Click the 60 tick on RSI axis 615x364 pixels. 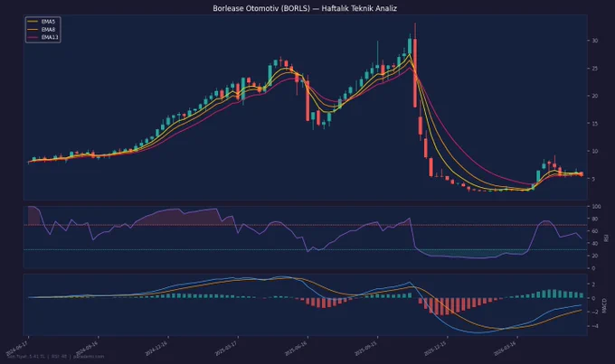click(595, 231)
